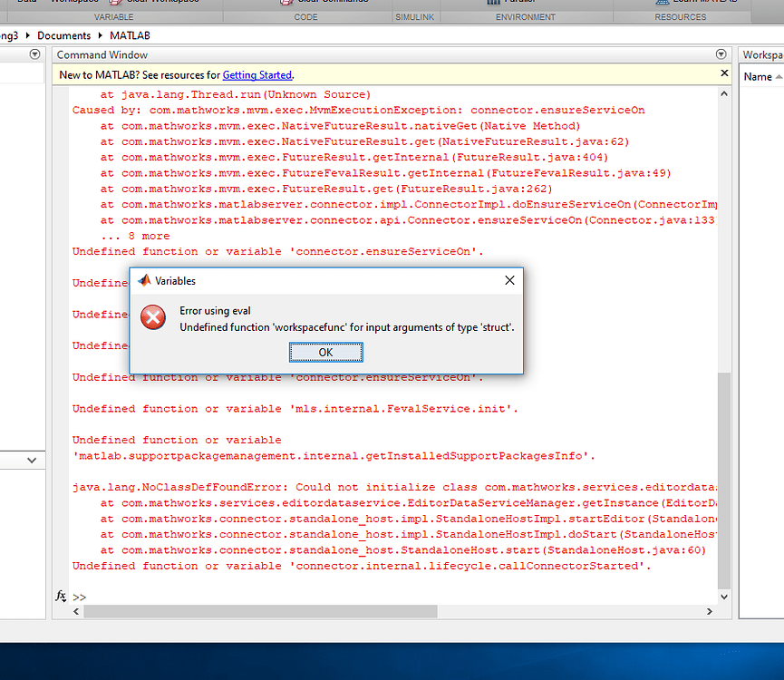784x680 pixels.
Task: Click the MATLAB logo on the Variables dialog
Action: click(145, 281)
